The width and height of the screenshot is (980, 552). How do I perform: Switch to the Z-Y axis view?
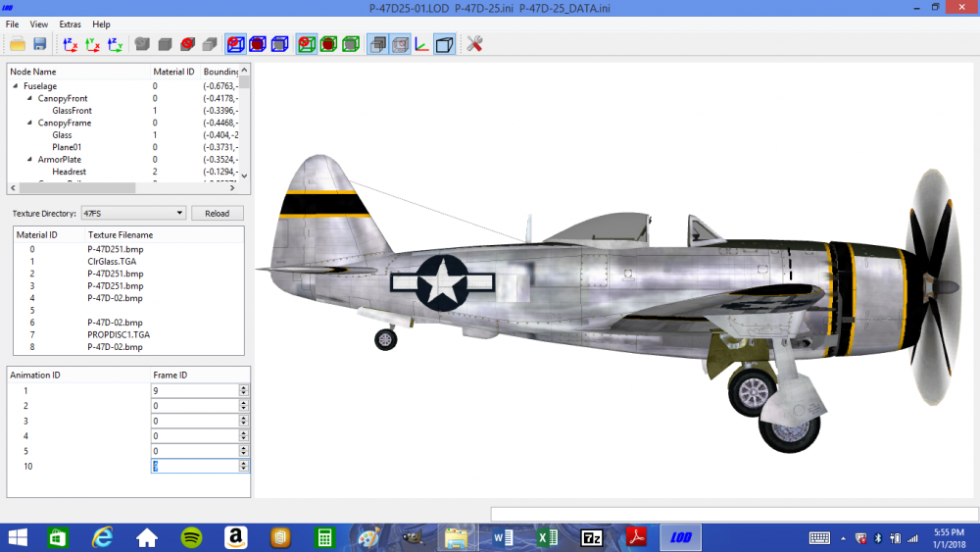point(115,44)
